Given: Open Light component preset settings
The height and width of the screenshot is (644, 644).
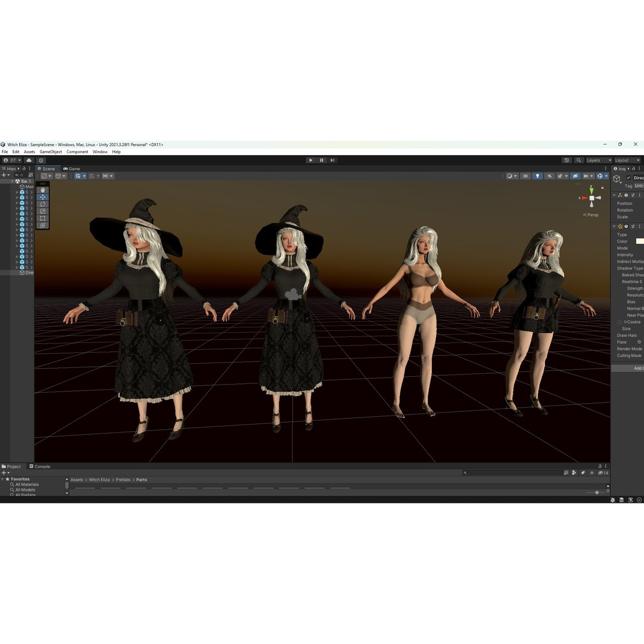Looking at the screenshot, I should pyautogui.click(x=633, y=227).
